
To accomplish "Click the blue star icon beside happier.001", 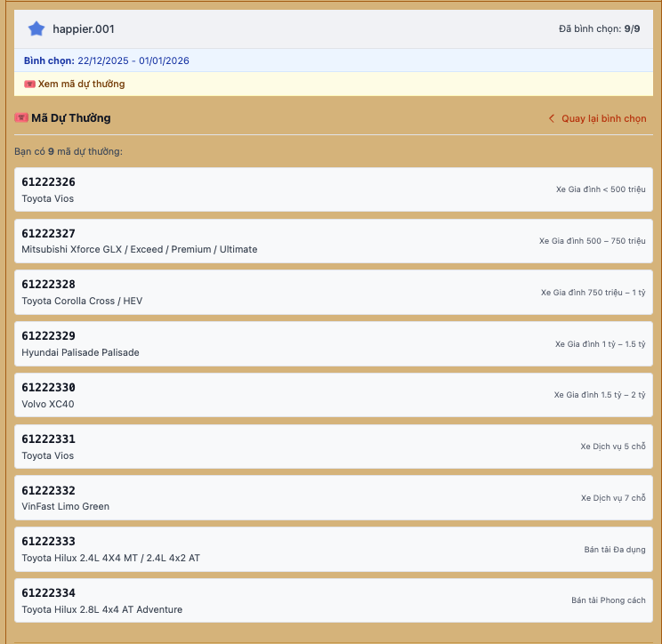I will tap(36, 28).
